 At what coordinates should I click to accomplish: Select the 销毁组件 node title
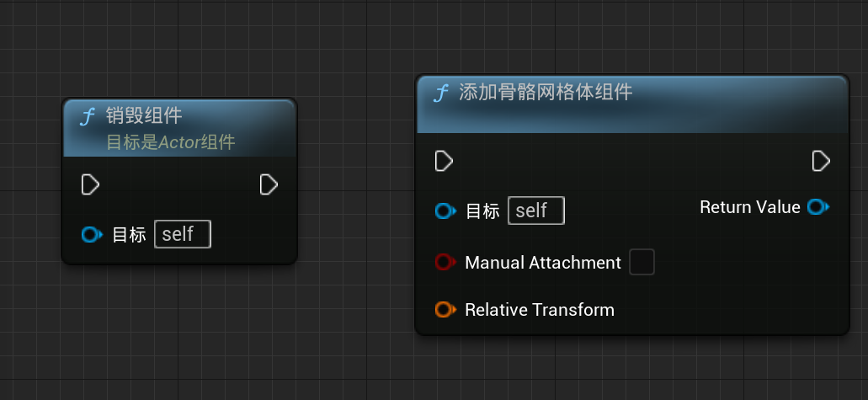click(x=144, y=116)
